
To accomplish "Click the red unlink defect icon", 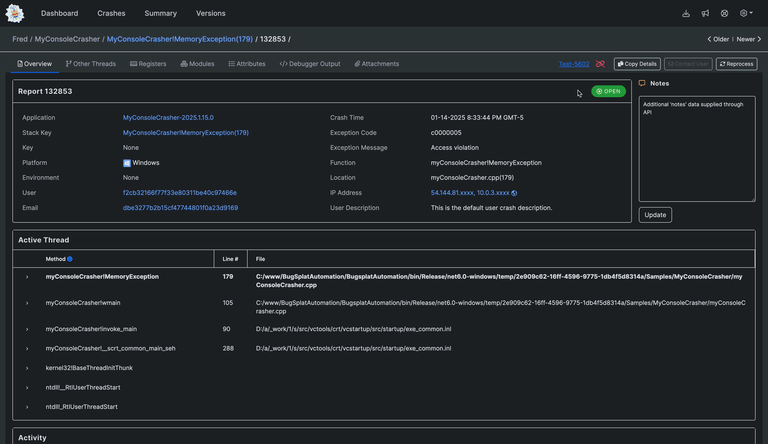I will pos(600,63).
